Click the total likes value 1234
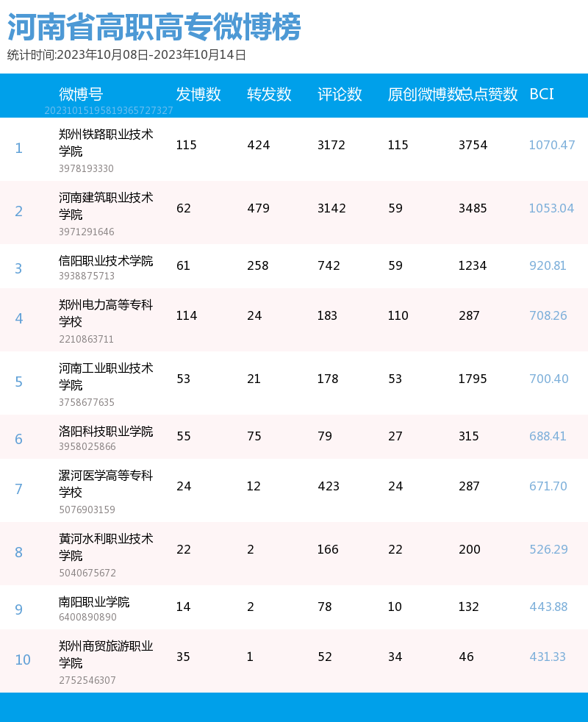The height and width of the screenshot is (722, 588). [473, 265]
